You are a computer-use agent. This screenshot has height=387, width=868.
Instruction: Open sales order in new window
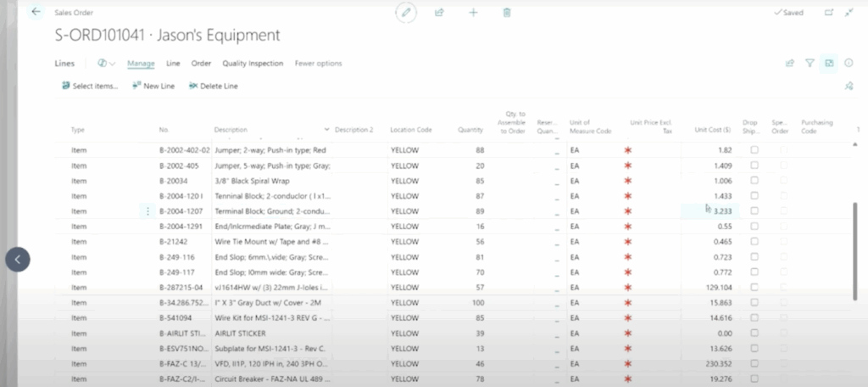pos(829,13)
